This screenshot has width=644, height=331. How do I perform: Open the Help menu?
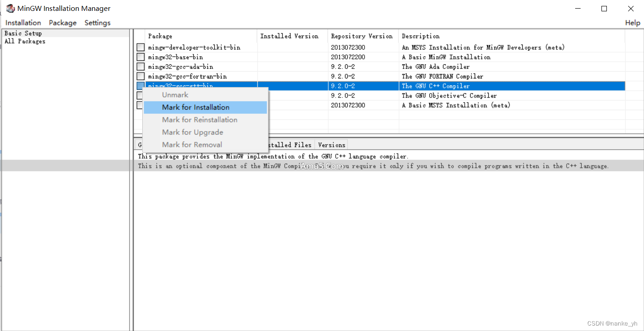633,23
